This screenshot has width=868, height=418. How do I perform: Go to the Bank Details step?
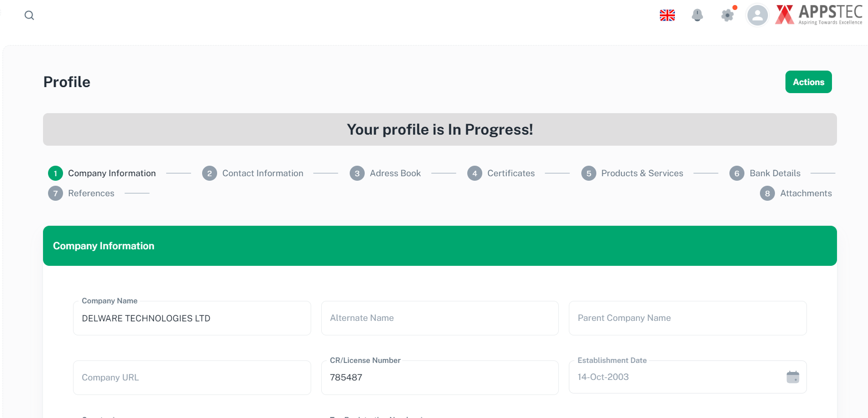774,173
